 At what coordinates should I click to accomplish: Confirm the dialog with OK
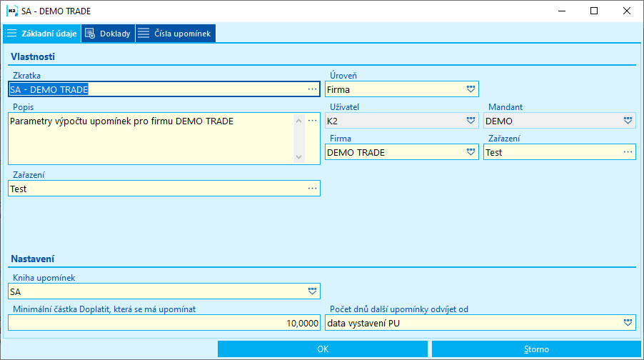(323, 349)
